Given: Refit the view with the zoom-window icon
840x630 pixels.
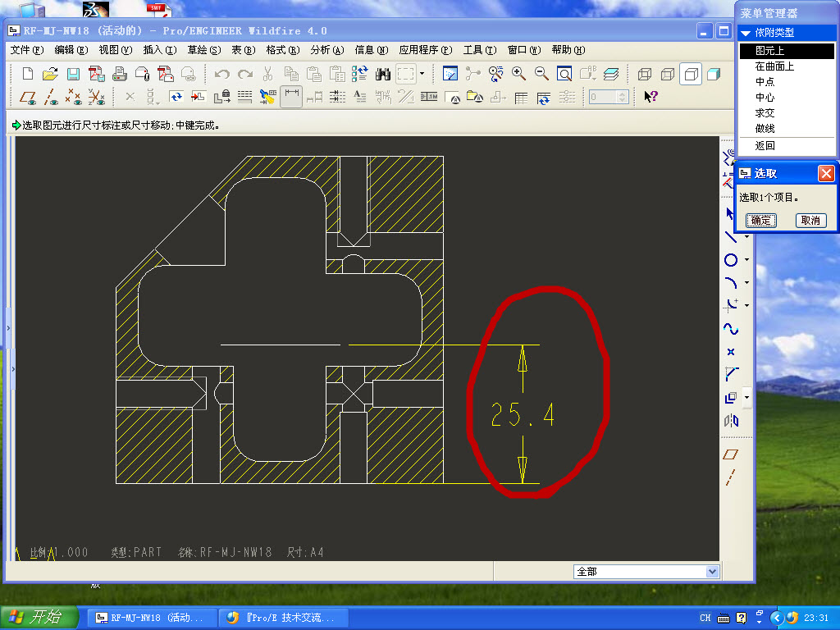Looking at the screenshot, I should click(x=564, y=74).
